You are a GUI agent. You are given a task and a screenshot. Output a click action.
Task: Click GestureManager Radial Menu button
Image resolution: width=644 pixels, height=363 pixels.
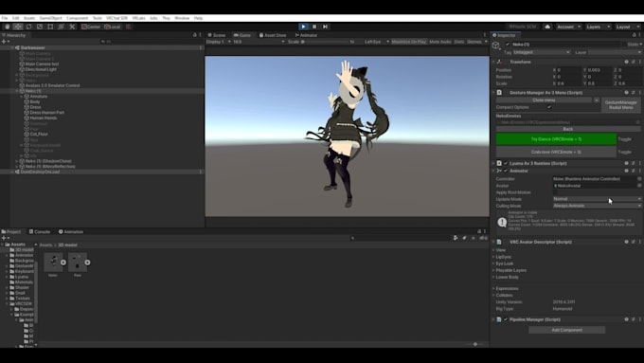coord(620,105)
